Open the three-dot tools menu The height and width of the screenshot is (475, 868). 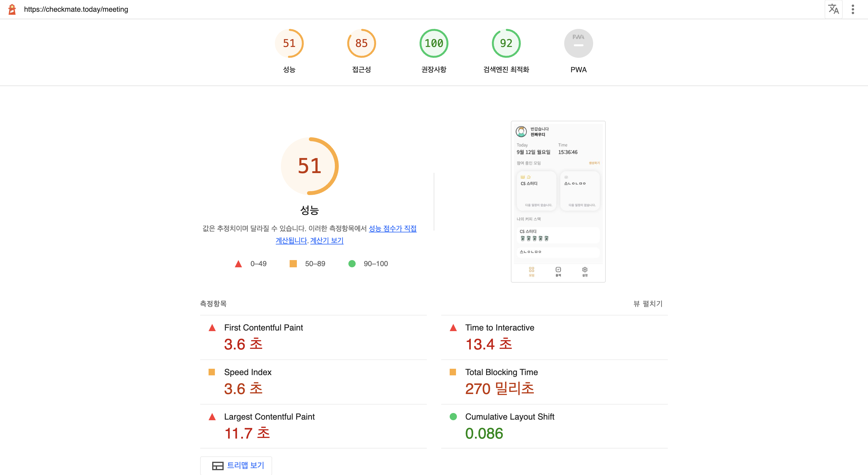coord(853,9)
